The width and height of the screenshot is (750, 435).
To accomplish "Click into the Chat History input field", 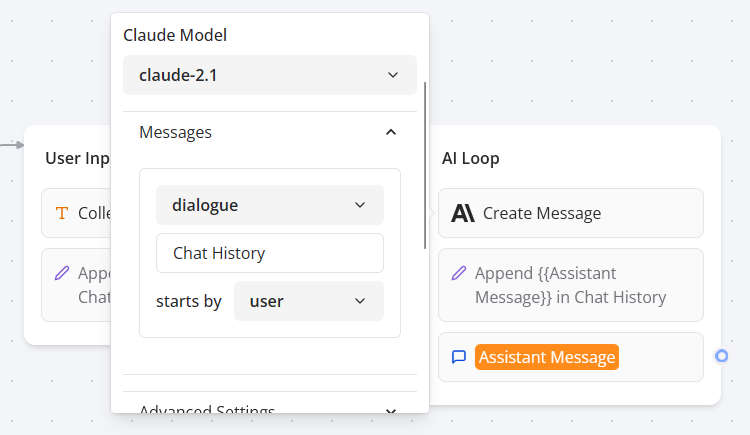I will tap(269, 253).
